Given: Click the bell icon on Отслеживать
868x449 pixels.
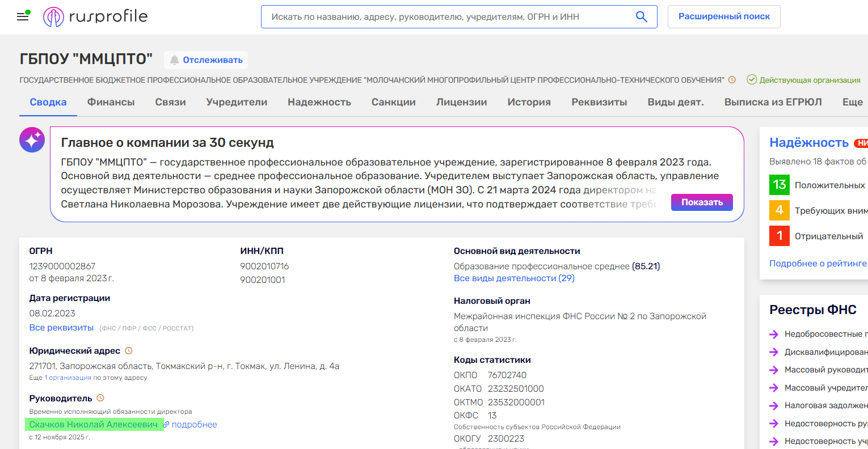Looking at the screenshot, I should tap(175, 60).
